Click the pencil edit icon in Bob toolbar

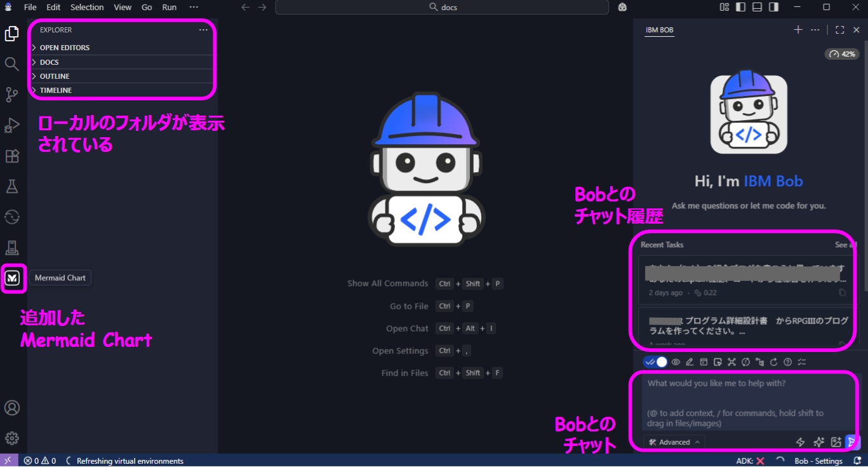(690, 362)
